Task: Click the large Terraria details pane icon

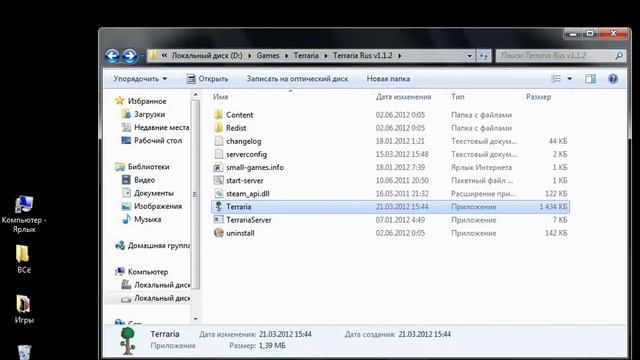Action: click(x=128, y=340)
